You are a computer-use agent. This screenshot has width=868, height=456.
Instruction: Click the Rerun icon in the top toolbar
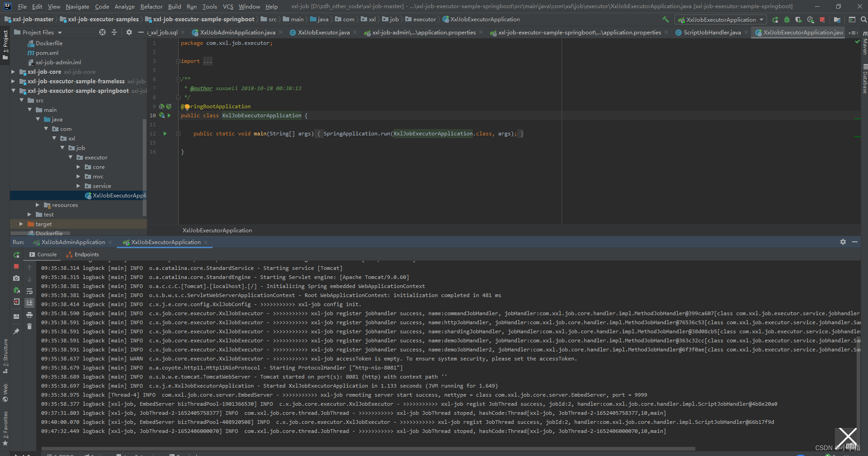click(x=775, y=19)
